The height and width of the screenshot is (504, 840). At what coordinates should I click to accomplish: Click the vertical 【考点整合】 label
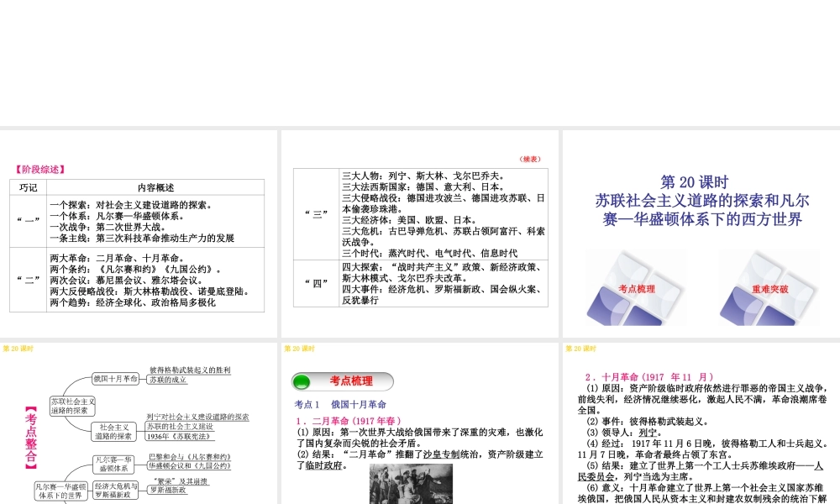pos(31,437)
